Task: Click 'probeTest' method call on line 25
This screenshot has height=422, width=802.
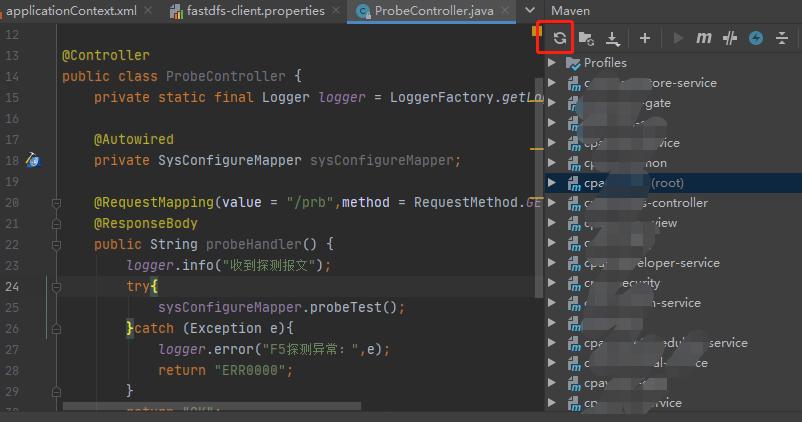Action: (346, 307)
